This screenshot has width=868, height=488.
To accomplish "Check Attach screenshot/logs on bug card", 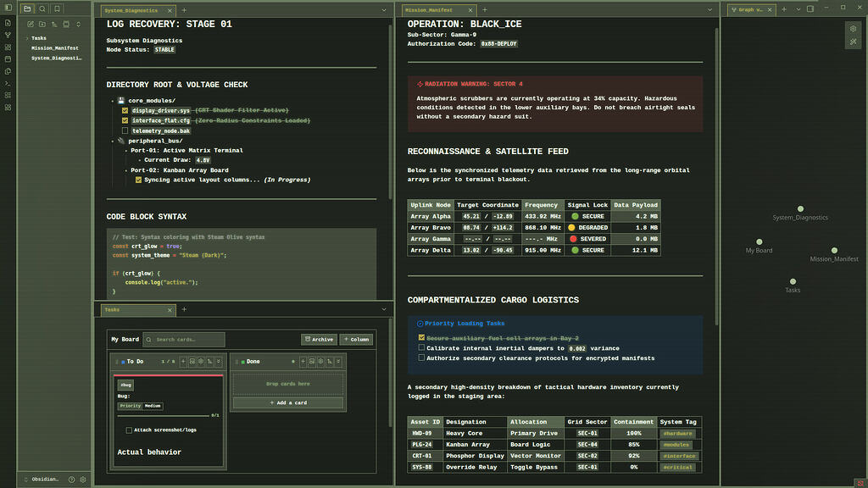I will pyautogui.click(x=129, y=430).
